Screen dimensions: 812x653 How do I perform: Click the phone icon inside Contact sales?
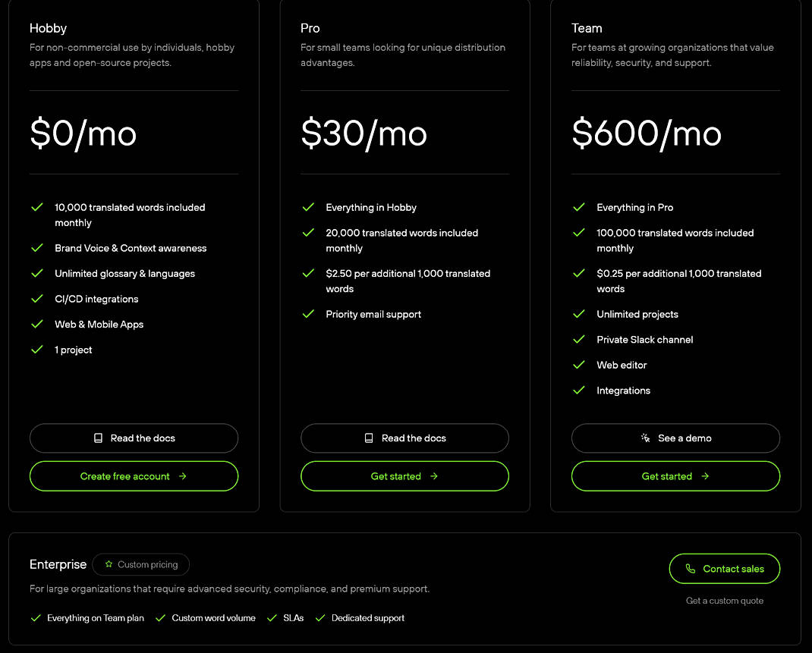[691, 569]
